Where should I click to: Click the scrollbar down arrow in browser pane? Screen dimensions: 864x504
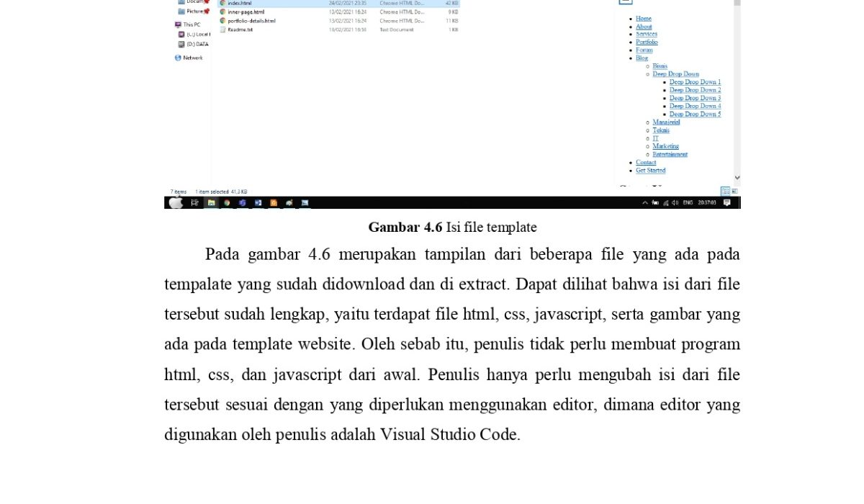click(x=737, y=177)
